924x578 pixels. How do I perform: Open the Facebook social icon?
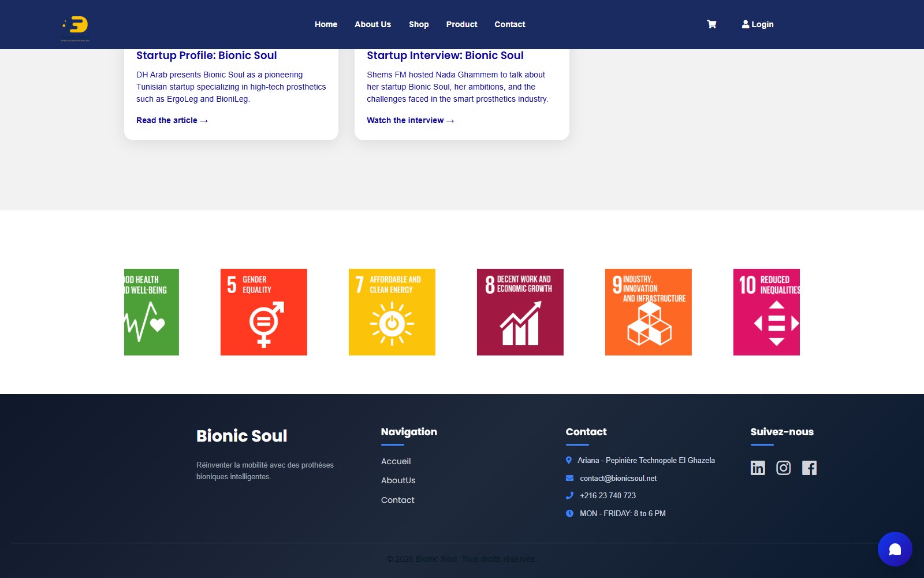click(x=810, y=468)
